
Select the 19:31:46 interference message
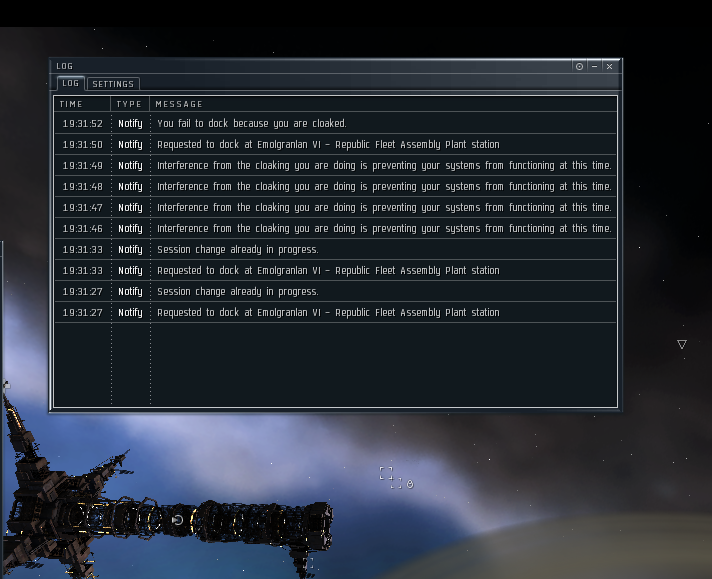[x=335, y=228]
